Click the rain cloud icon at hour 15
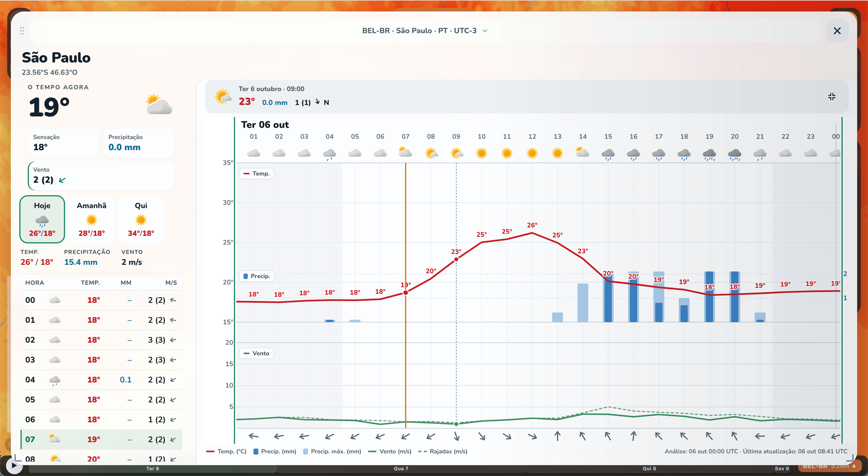The height and width of the screenshot is (476, 868). (x=608, y=154)
